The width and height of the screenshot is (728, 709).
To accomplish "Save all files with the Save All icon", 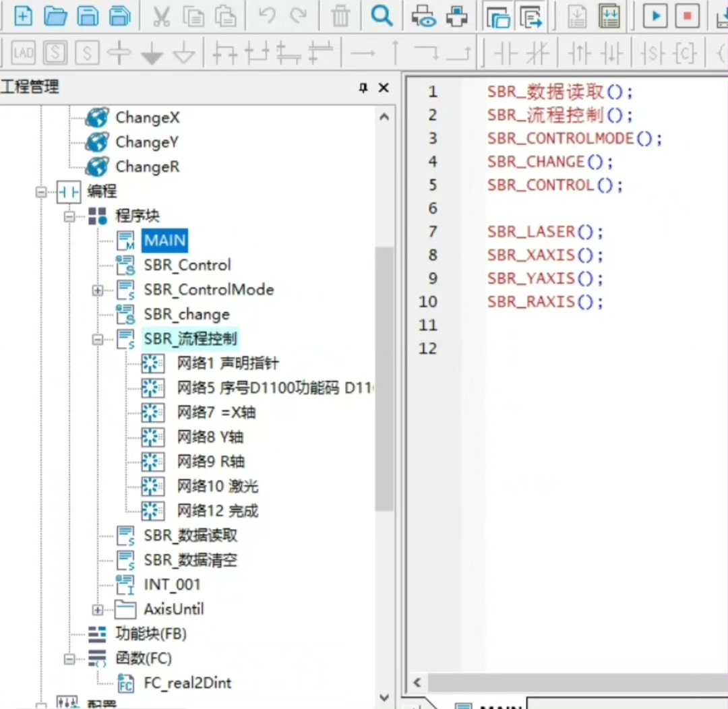I will (120, 16).
